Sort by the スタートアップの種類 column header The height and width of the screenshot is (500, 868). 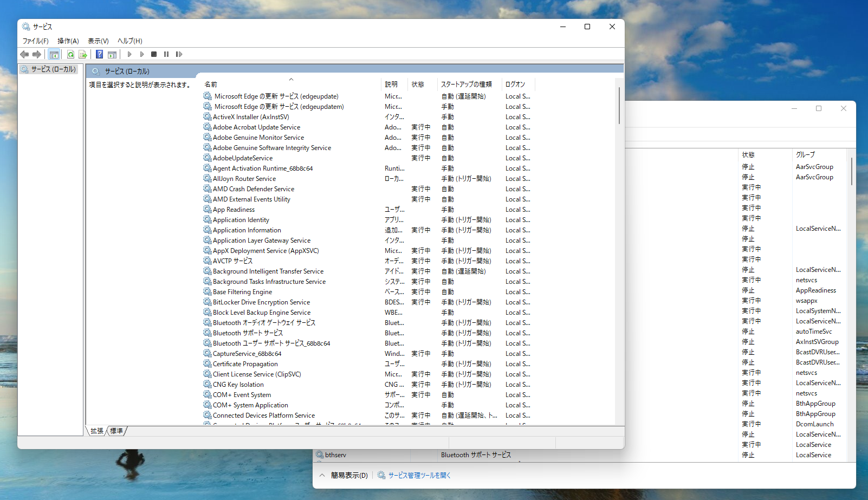pyautogui.click(x=469, y=85)
